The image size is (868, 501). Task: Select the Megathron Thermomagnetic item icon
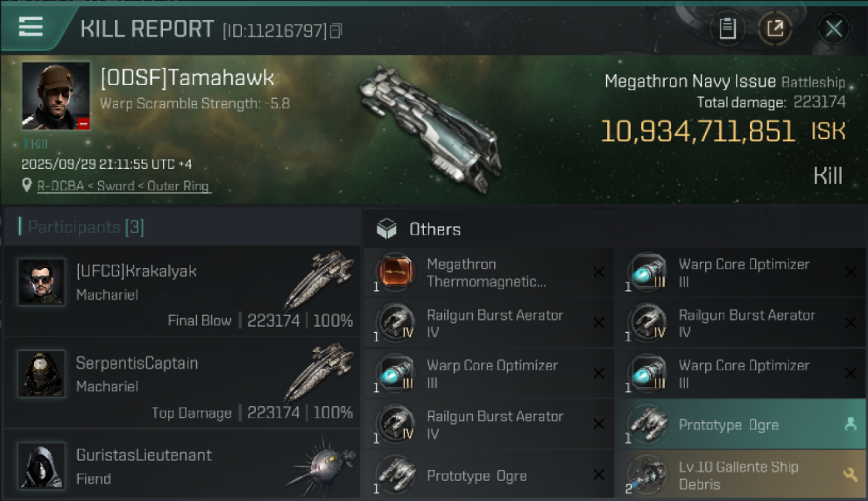coord(395,272)
